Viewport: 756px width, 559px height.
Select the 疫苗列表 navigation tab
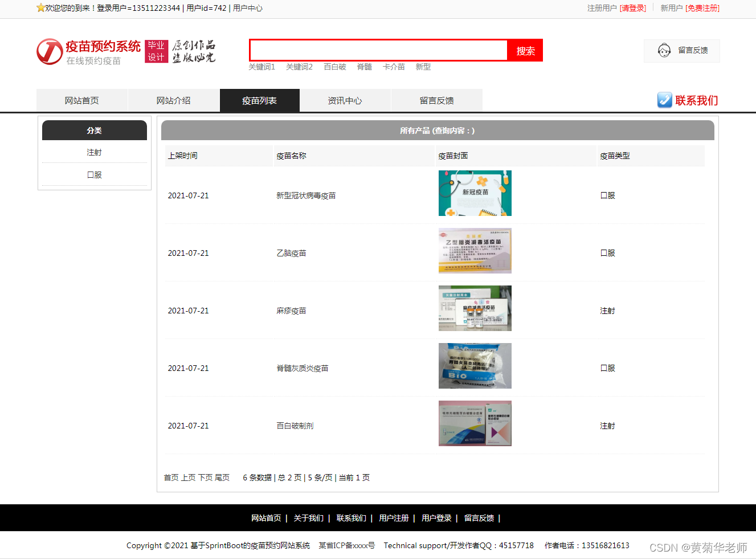260,100
